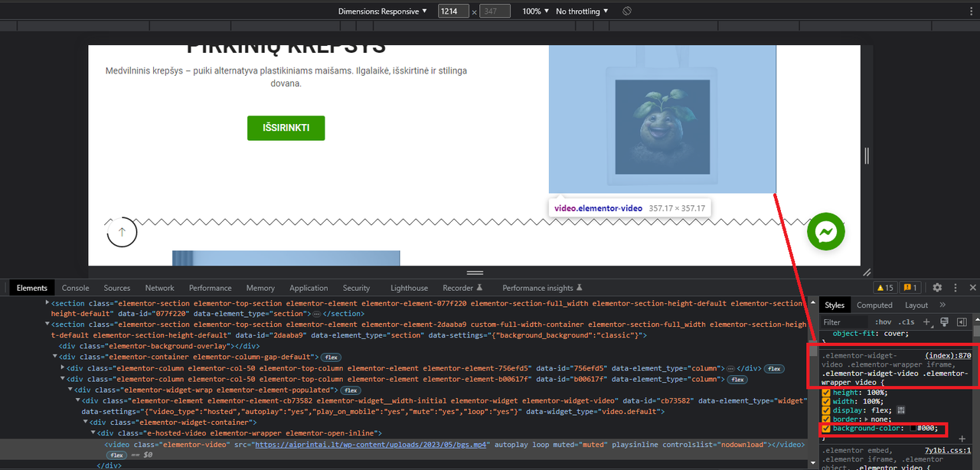Open the Dimensions: Responsive dropdown

[x=383, y=11]
